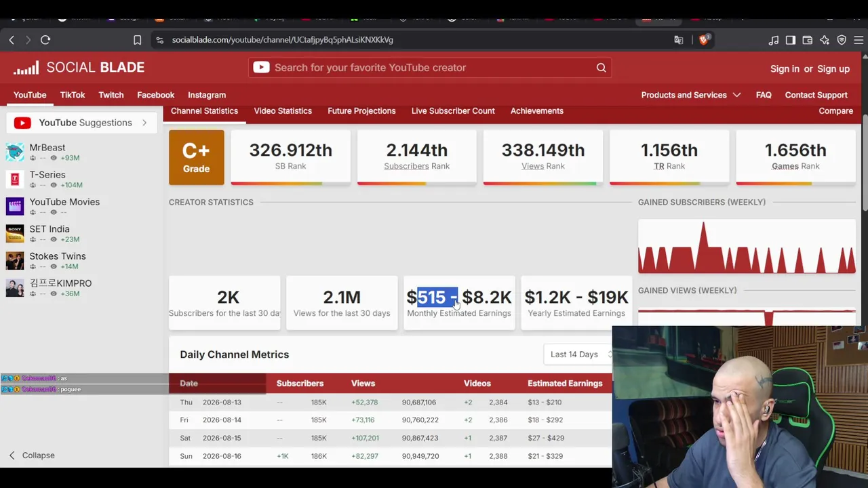Open the Channel Statistics tab
Screen dimensions: 868x488
(204, 111)
